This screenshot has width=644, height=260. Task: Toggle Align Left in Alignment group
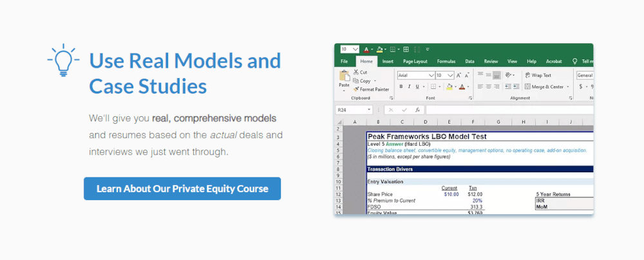point(480,87)
